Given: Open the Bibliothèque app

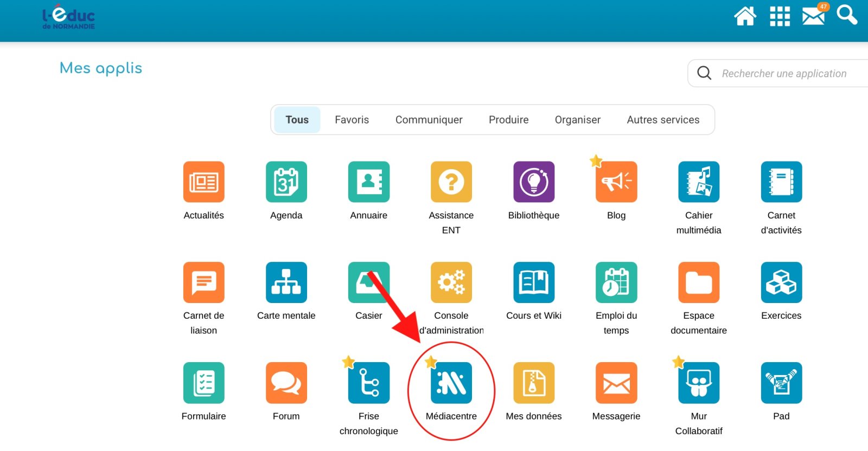Looking at the screenshot, I should tap(533, 182).
